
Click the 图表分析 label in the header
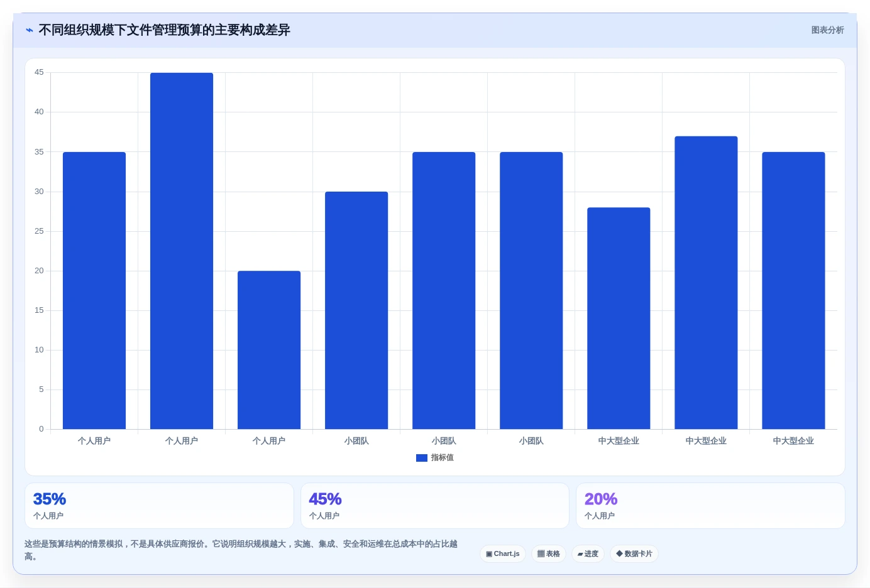pyautogui.click(x=827, y=30)
